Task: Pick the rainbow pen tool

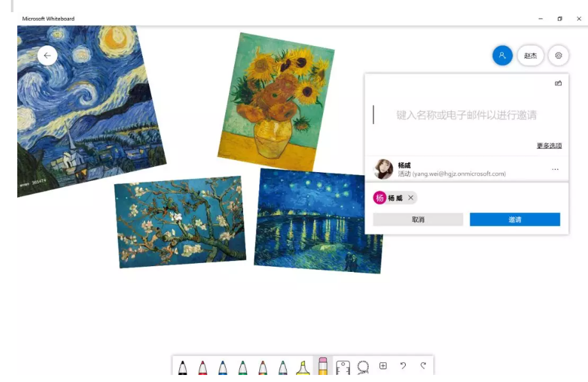Action: [263, 367]
